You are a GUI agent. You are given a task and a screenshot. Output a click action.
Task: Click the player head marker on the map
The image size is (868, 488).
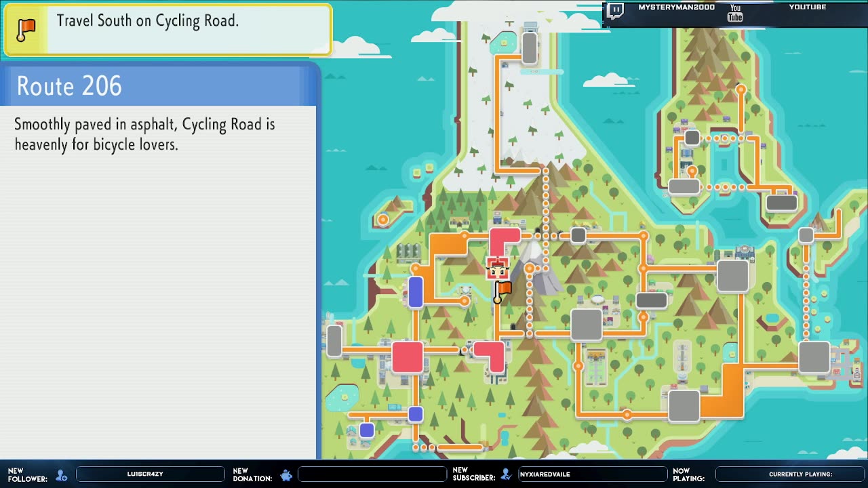point(498,269)
